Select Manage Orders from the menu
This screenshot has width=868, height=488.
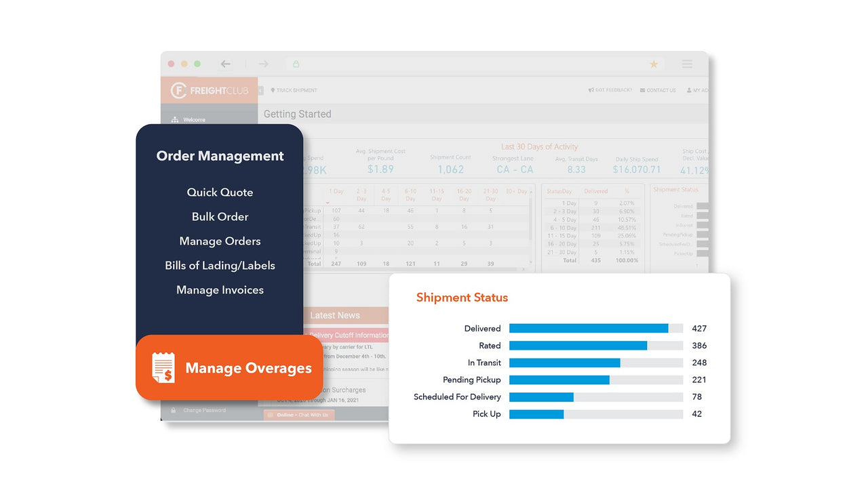[x=220, y=241]
